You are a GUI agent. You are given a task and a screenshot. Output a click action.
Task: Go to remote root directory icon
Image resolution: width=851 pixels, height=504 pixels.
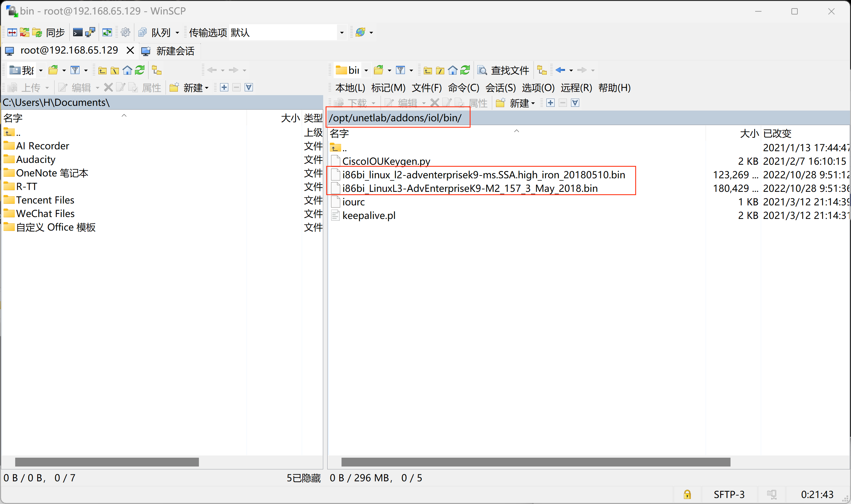(x=440, y=70)
